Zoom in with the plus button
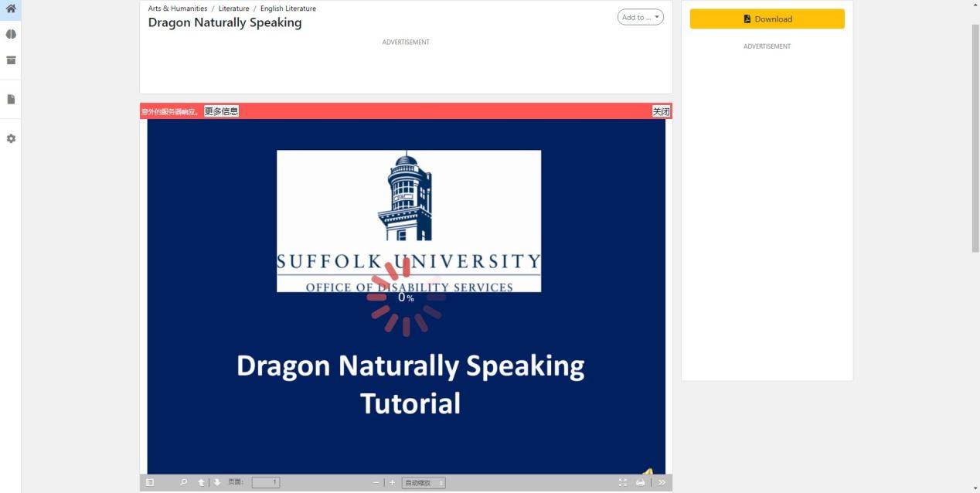Image resolution: width=980 pixels, height=493 pixels. pyautogui.click(x=392, y=482)
